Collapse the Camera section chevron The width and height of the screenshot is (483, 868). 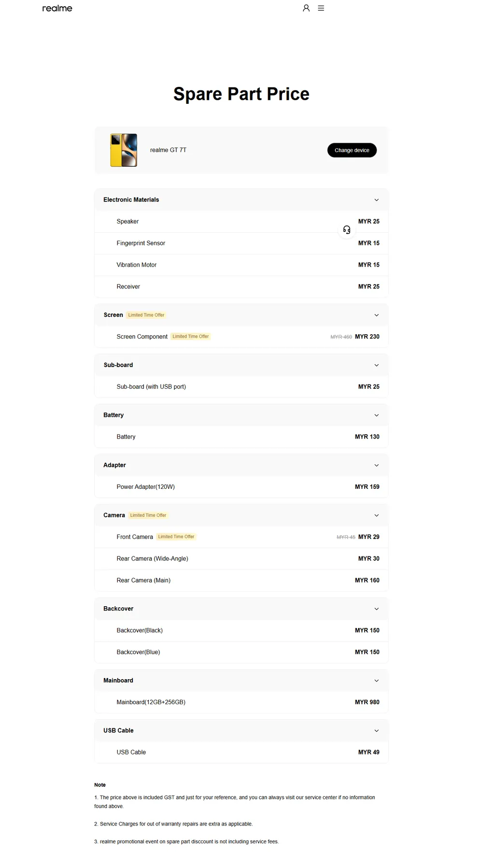377,515
